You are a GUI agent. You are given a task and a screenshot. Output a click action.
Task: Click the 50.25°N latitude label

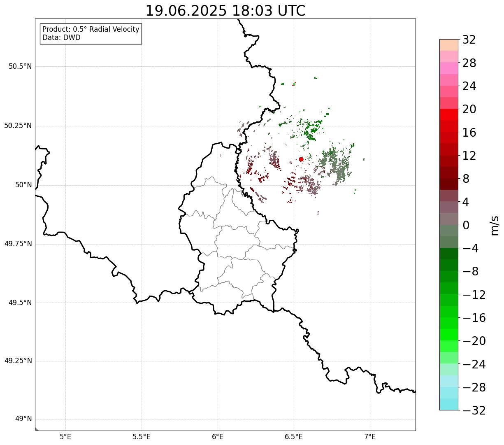(18, 126)
